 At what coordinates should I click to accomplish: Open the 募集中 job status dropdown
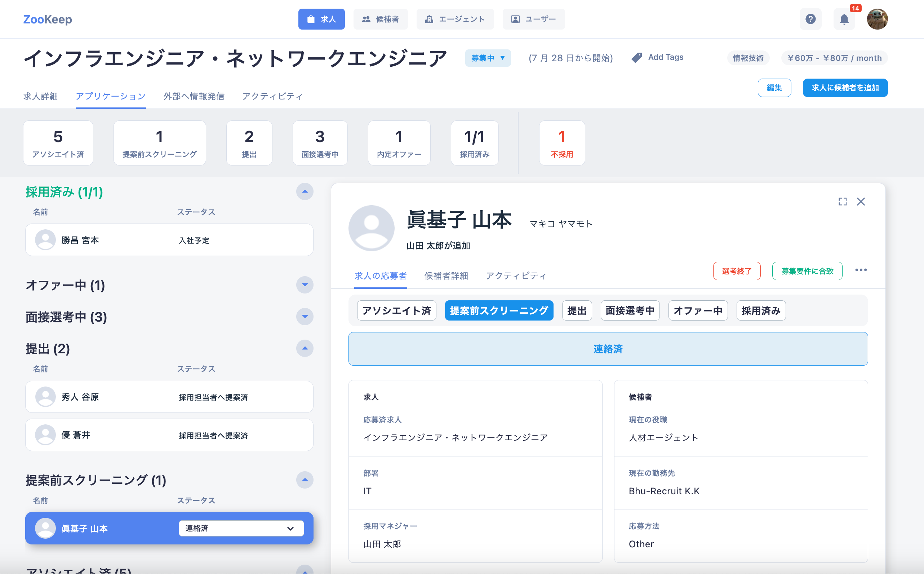click(488, 58)
